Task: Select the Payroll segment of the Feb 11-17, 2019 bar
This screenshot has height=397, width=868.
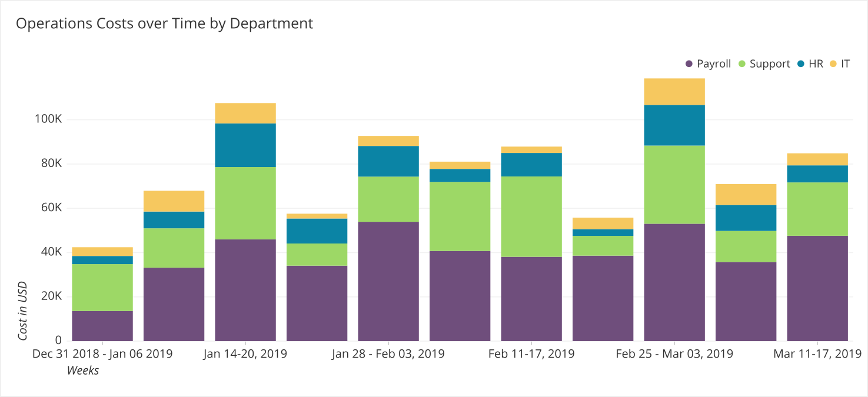Action: 531,299
